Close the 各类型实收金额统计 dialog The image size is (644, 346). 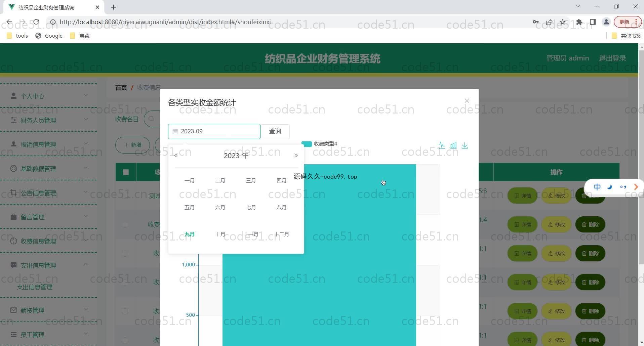click(x=467, y=100)
